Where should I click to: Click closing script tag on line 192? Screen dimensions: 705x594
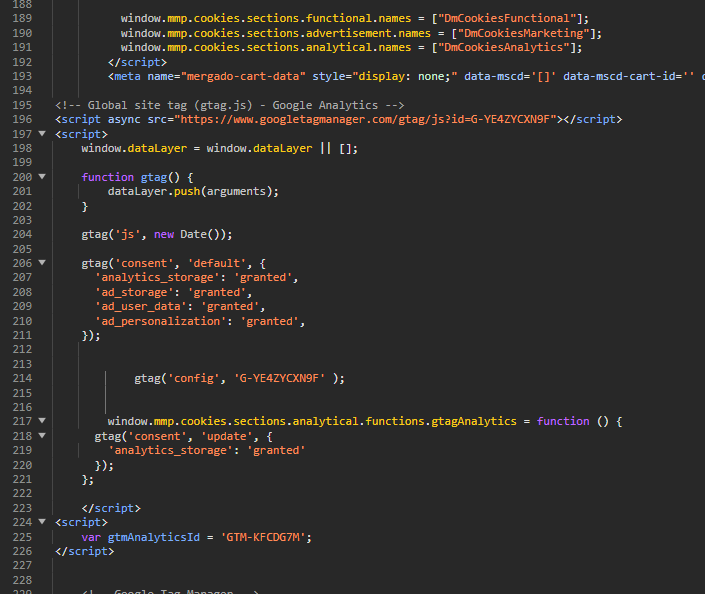pos(137,62)
